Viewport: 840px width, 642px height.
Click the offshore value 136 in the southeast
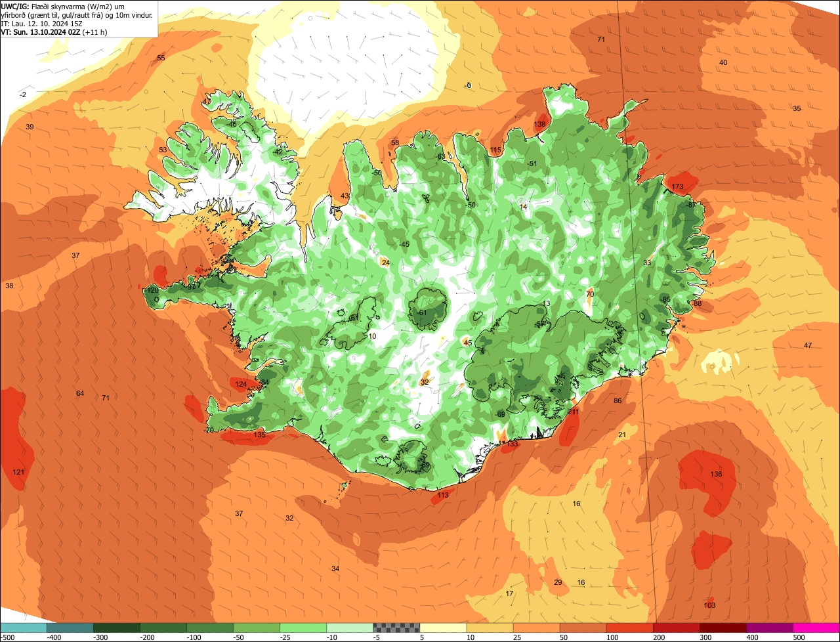click(x=716, y=474)
